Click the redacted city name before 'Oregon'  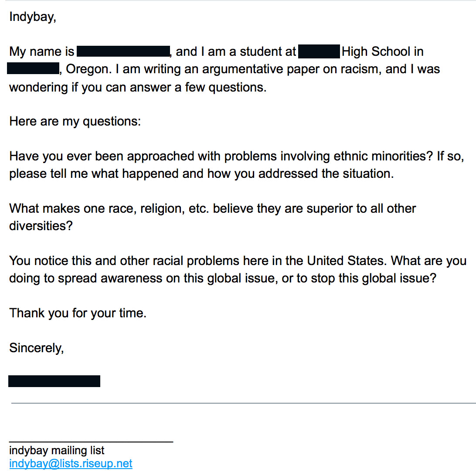click(x=33, y=68)
